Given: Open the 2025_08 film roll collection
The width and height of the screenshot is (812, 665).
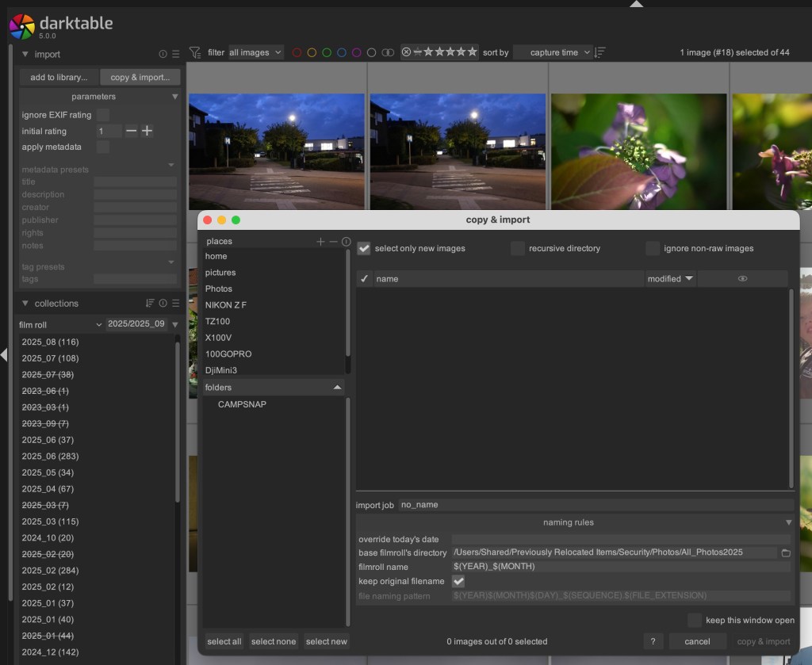Looking at the screenshot, I should [50, 342].
